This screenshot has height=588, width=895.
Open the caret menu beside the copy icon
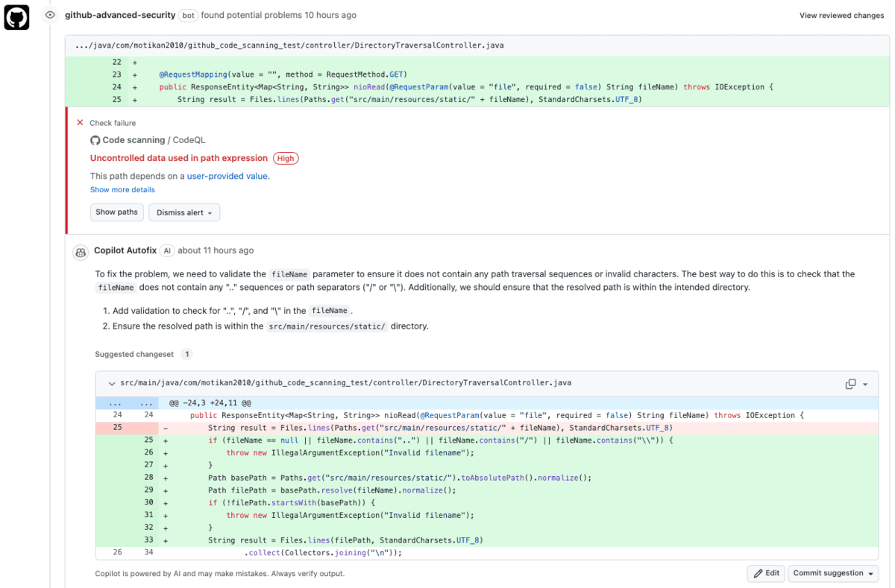[865, 385]
